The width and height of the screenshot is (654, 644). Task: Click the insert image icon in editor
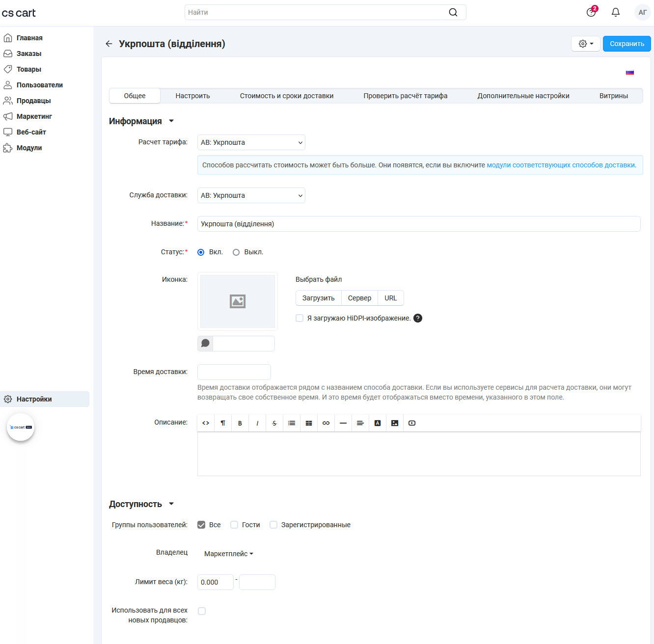click(395, 423)
